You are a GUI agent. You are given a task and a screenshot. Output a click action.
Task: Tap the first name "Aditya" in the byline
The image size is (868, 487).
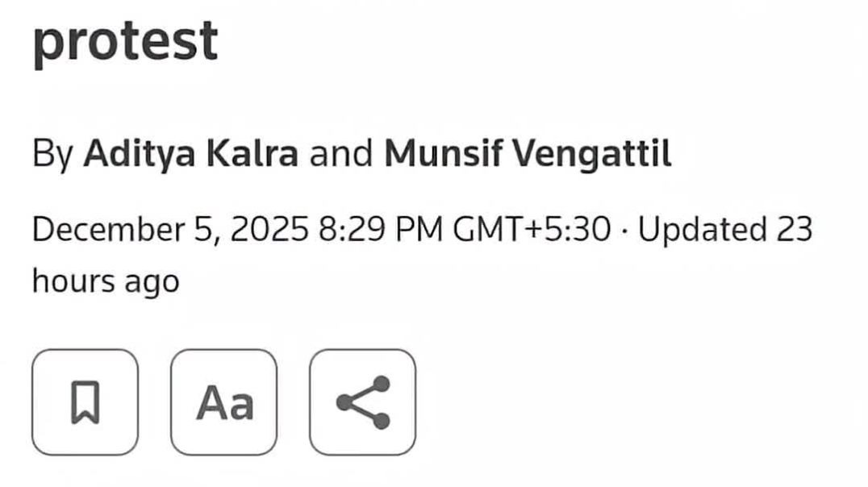(139, 154)
